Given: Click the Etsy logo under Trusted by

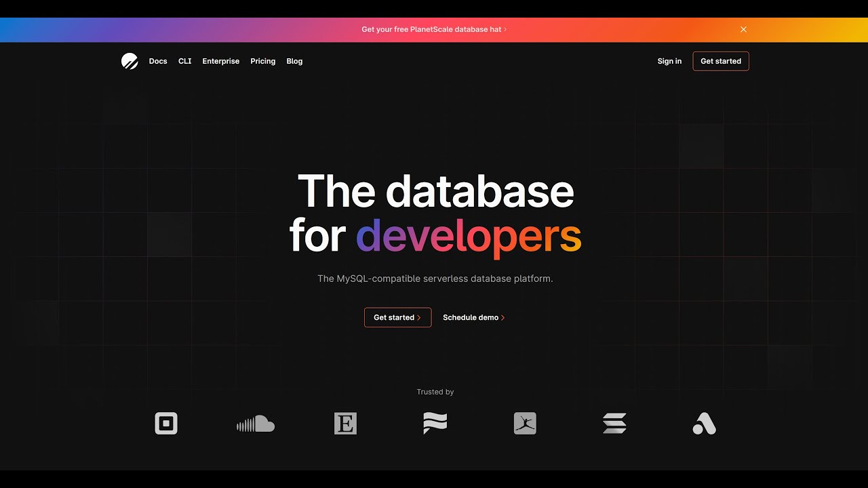Looking at the screenshot, I should pyautogui.click(x=346, y=424).
